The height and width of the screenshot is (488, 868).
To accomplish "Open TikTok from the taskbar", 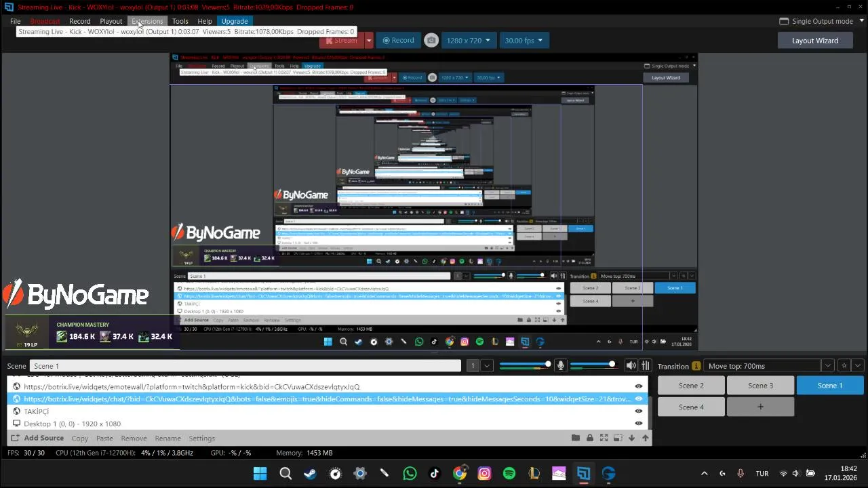I will [435, 473].
